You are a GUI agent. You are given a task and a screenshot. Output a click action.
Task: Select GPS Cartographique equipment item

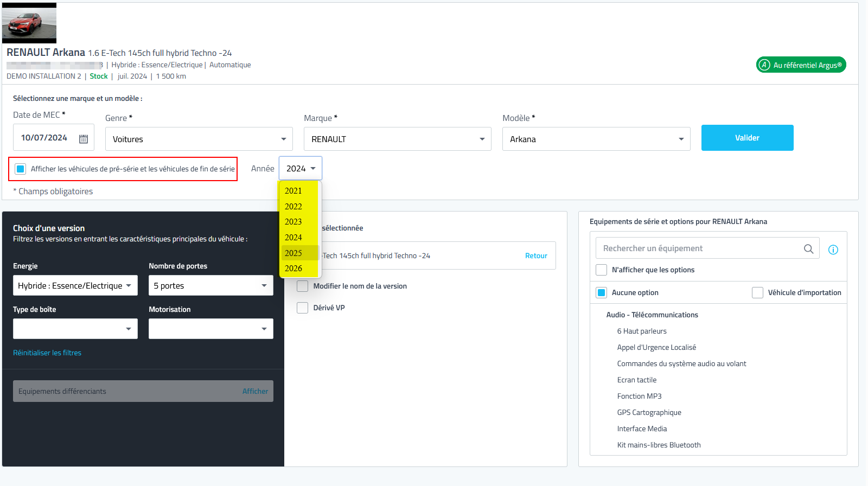point(649,412)
